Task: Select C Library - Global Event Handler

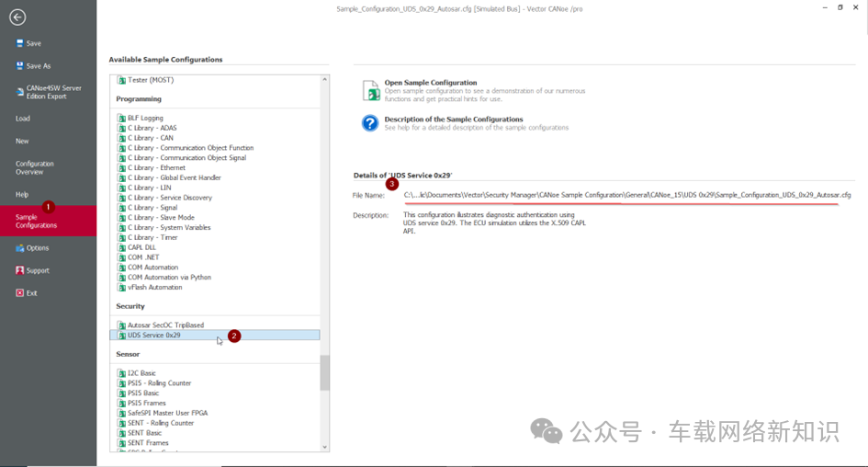Action: 175,177
